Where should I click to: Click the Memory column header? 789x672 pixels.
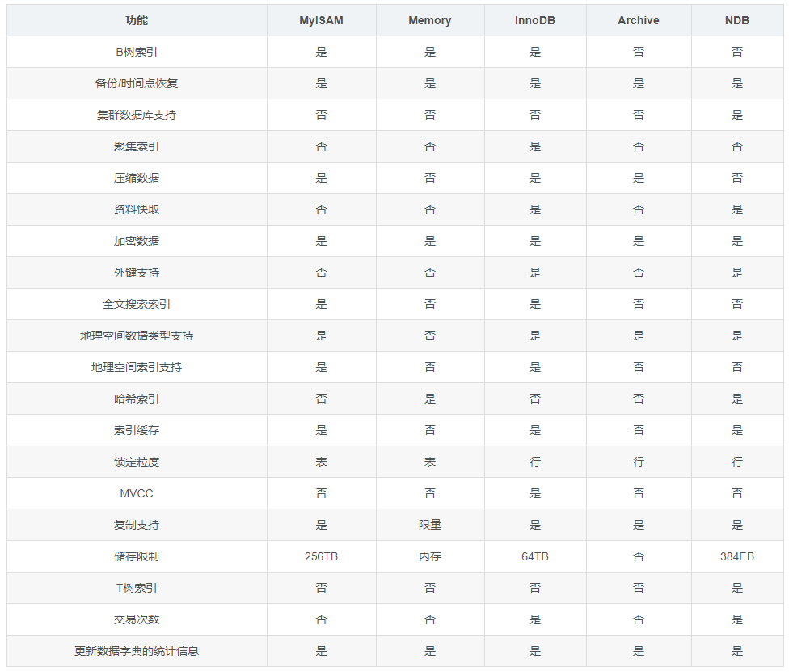[430, 21]
